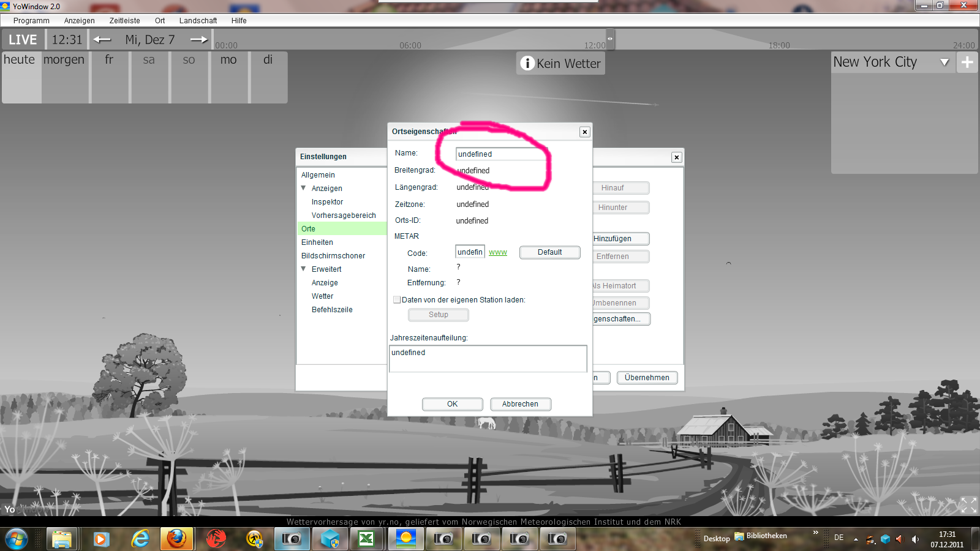The height and width of the screenshot is (551, 980).
Task: Toggle fullscreen with the bottom-right arrows icon
Action: tap(968, 505)
